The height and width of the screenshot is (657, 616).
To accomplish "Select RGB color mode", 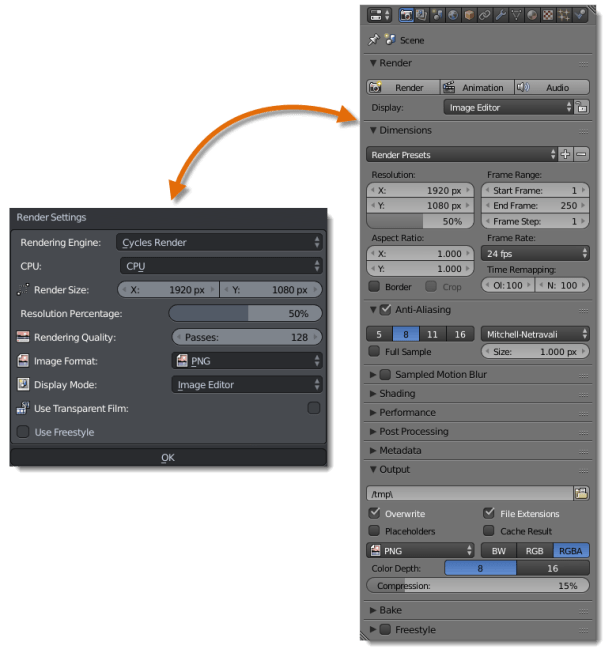I will click(535, 550).
